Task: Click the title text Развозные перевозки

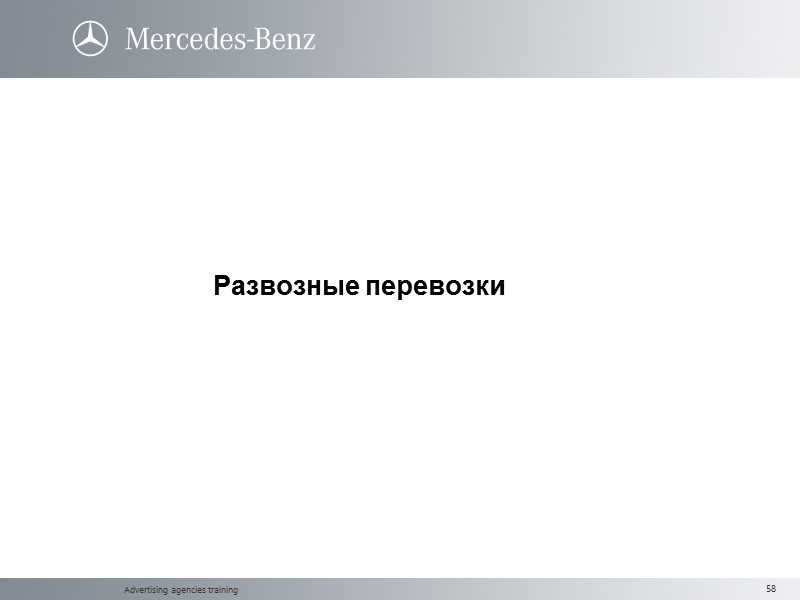Action: click(x=358, y=287)
